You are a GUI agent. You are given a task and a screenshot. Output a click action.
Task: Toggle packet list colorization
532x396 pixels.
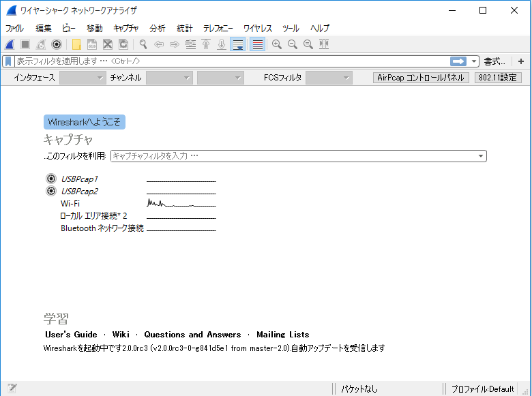(x=258, y=44)
